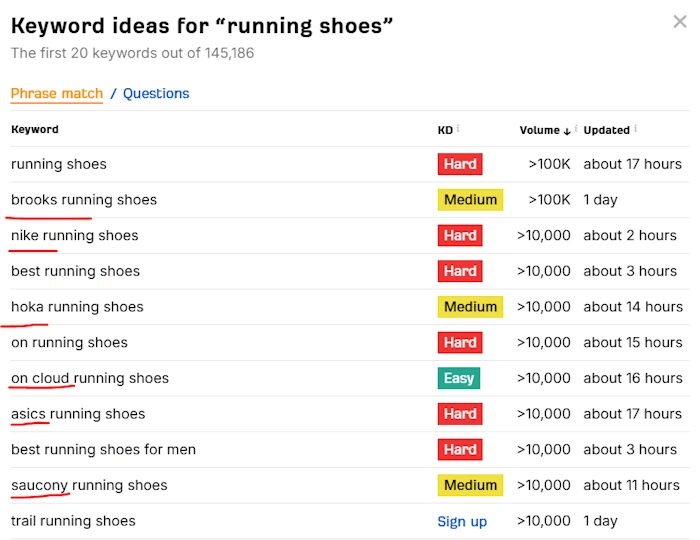Sort by the Volume column header

point(539,130)
